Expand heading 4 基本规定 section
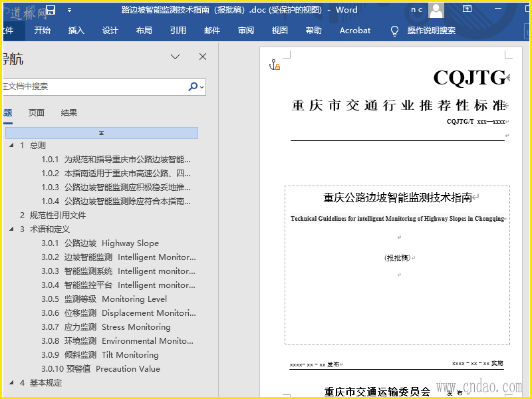 click(x=11, y=383)
